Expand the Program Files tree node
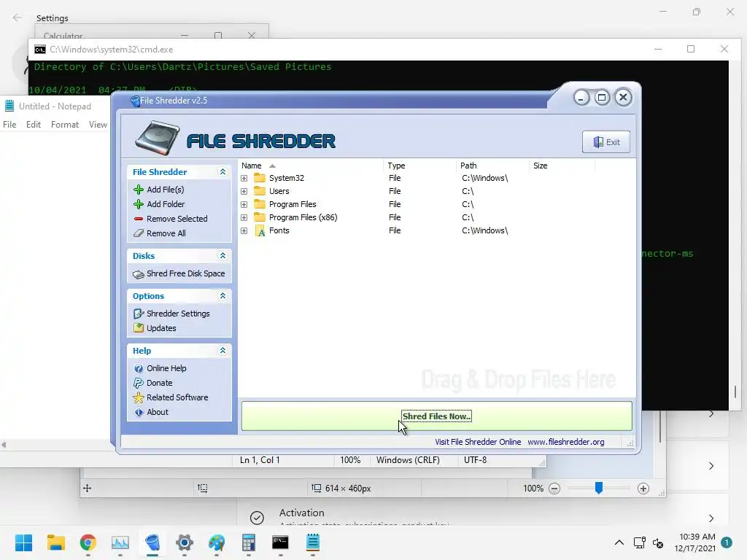This screenshot has height=560, width=747. pyautogui.click(x=244, y=205)
